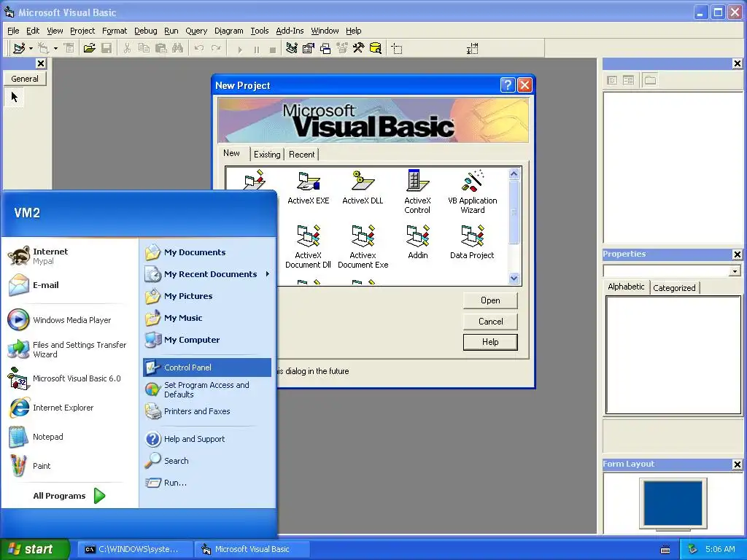This screenshot has height=560, width=747.
Task: Switch to Existing tab in New Project
Action: [267, 155]
